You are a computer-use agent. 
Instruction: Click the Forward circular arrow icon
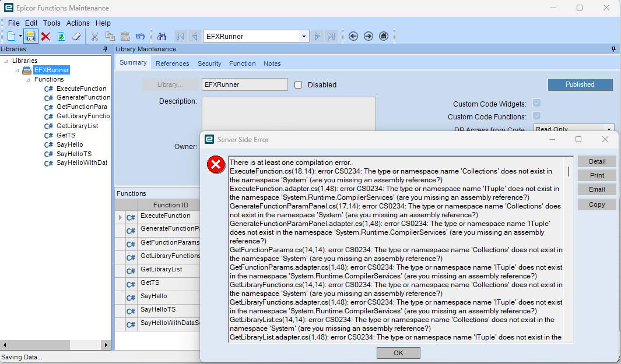click(x=369, y=36)
